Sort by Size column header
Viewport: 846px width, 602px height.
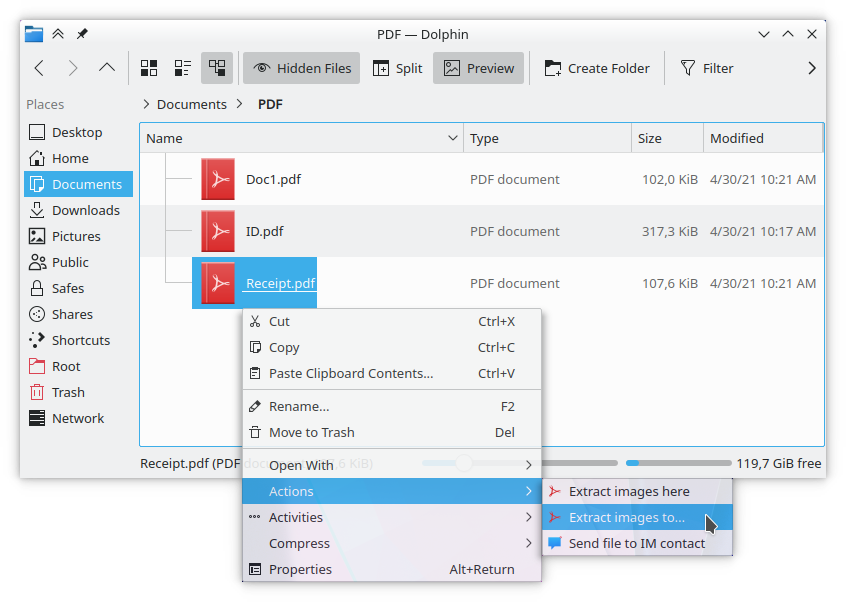coord(668,138)
